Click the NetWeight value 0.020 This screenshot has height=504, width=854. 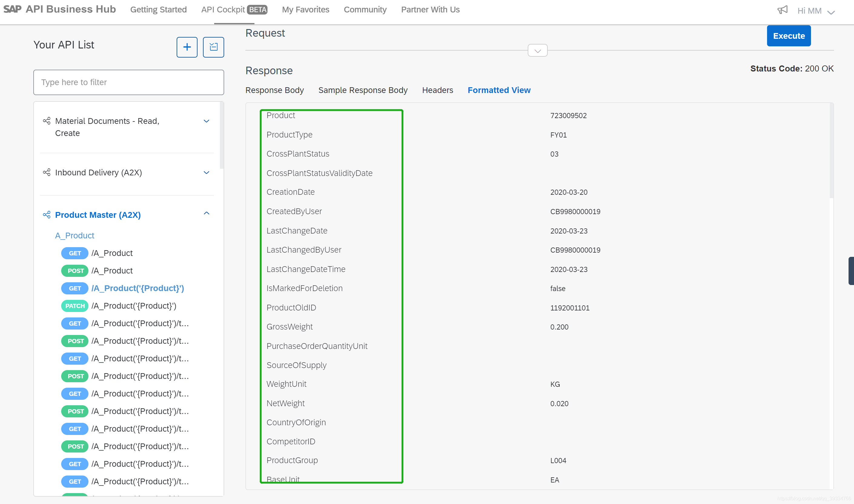[x=559, y=403]
